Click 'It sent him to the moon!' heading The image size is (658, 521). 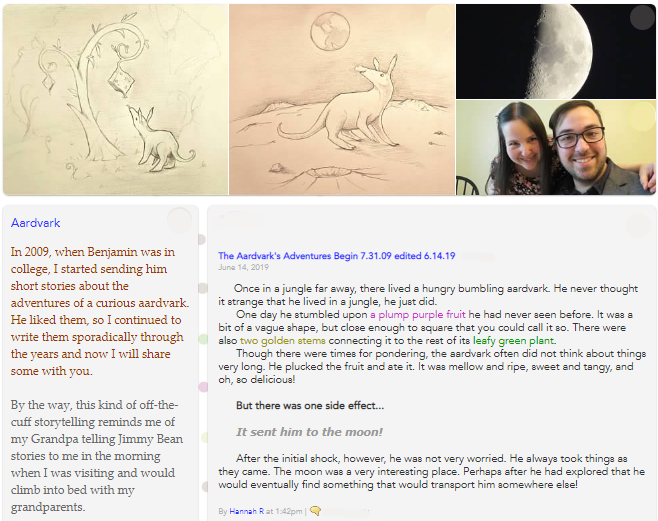coord(309,432)
